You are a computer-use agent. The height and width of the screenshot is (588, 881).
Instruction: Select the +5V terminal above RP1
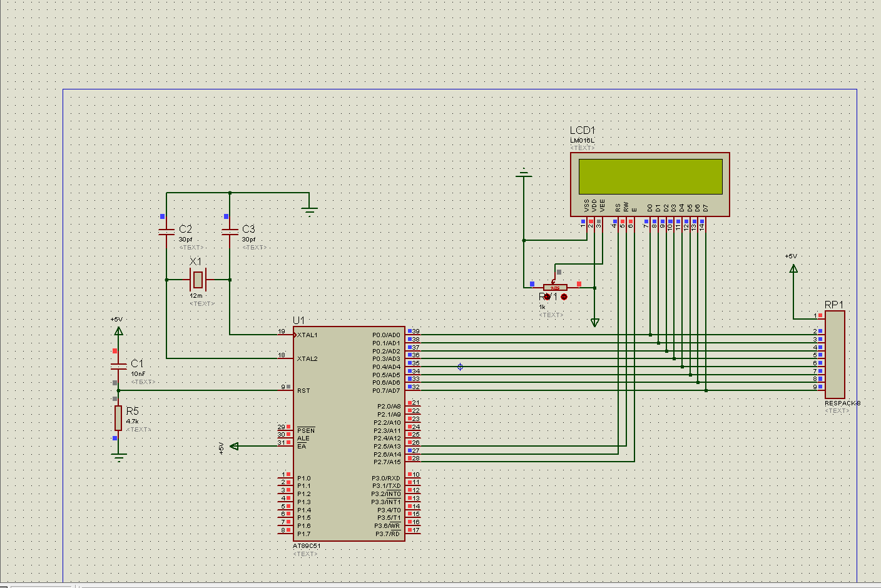(793, 268)
